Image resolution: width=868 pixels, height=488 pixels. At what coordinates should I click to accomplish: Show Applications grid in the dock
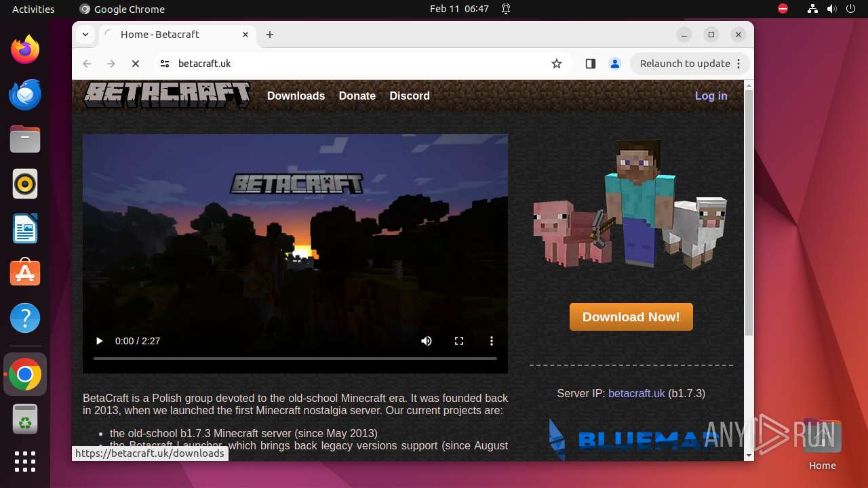tap(25, 462)
